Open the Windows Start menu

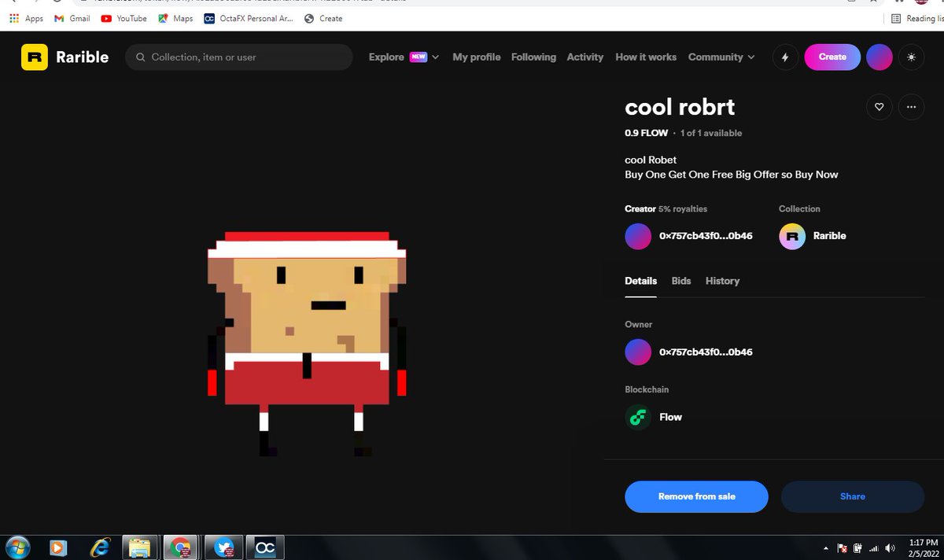[x=17, y=547]
